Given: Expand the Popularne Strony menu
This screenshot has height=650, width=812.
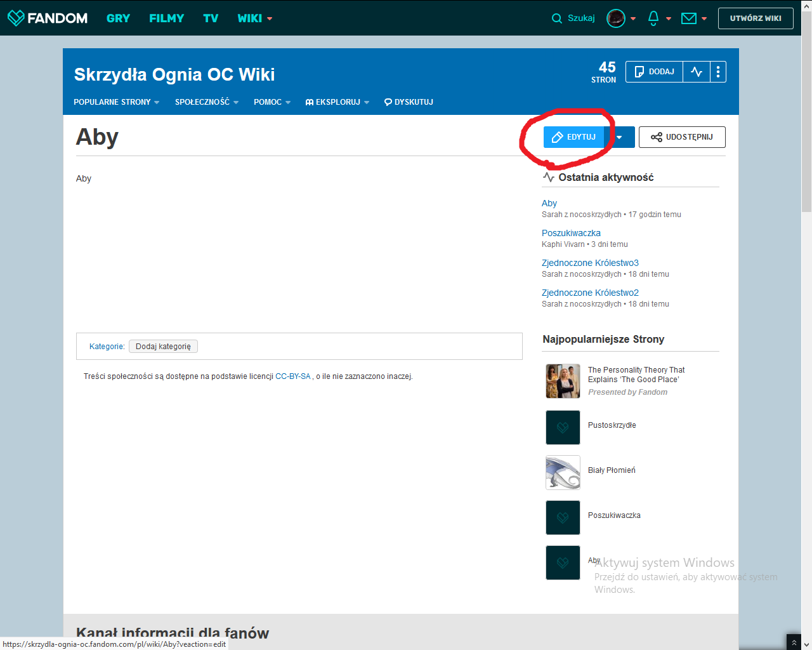Looking at the screenshot, I should pos(116,102).
